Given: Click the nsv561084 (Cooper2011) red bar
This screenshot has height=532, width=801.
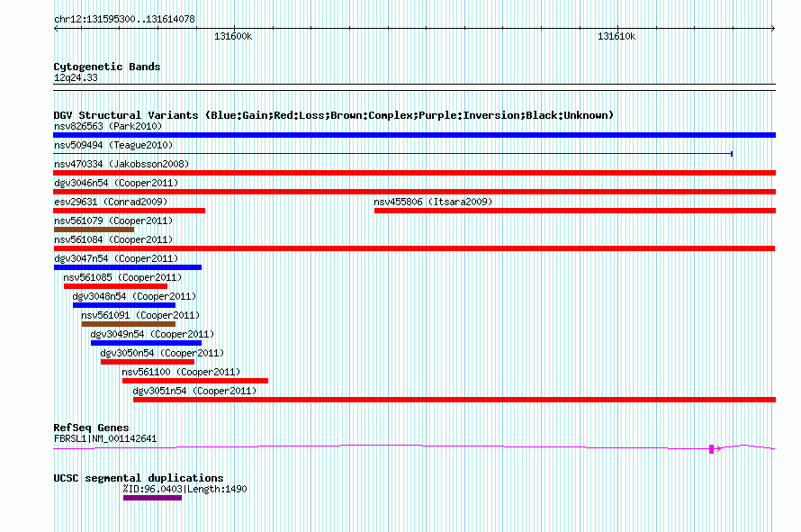Looking at the screenshot, I should (414, 248).
